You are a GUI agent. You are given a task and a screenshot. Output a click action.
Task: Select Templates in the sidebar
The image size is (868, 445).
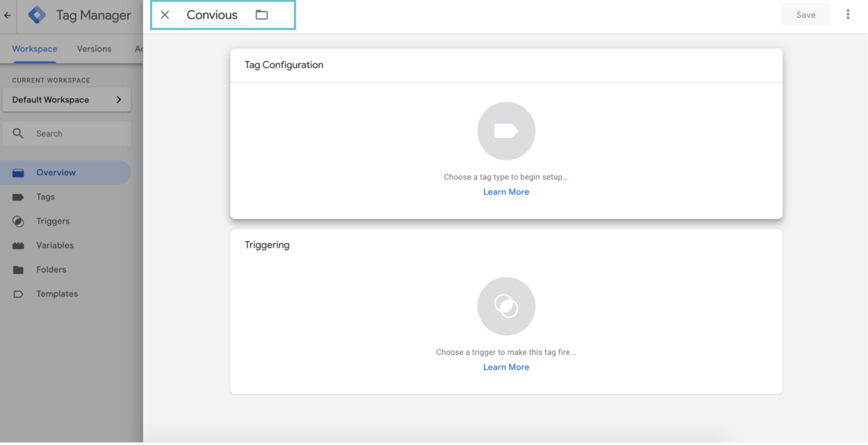tap(57, 294)
